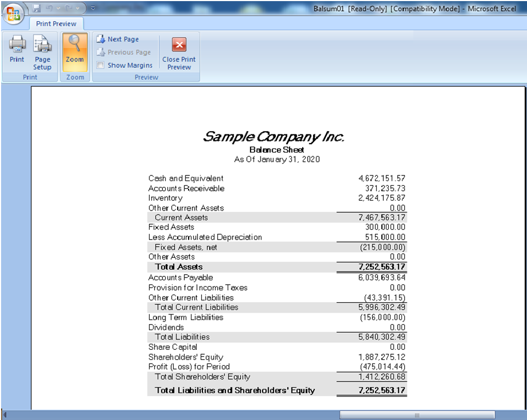The width and height of the screenshot is (527, 420).
Task: Click the value 300,000.00
Action: 385,227
